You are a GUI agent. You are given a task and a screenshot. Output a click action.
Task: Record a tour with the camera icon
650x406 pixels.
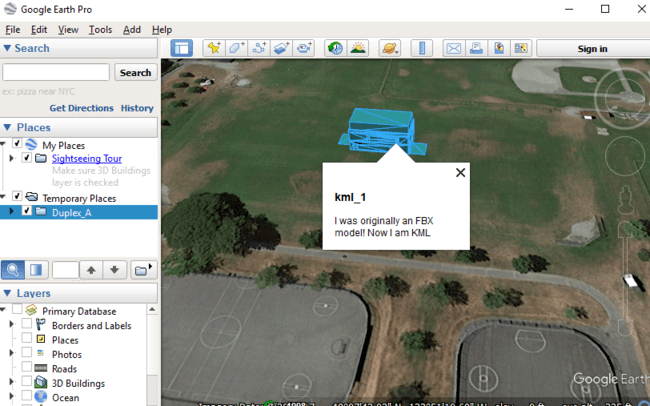tap(304, 48)
